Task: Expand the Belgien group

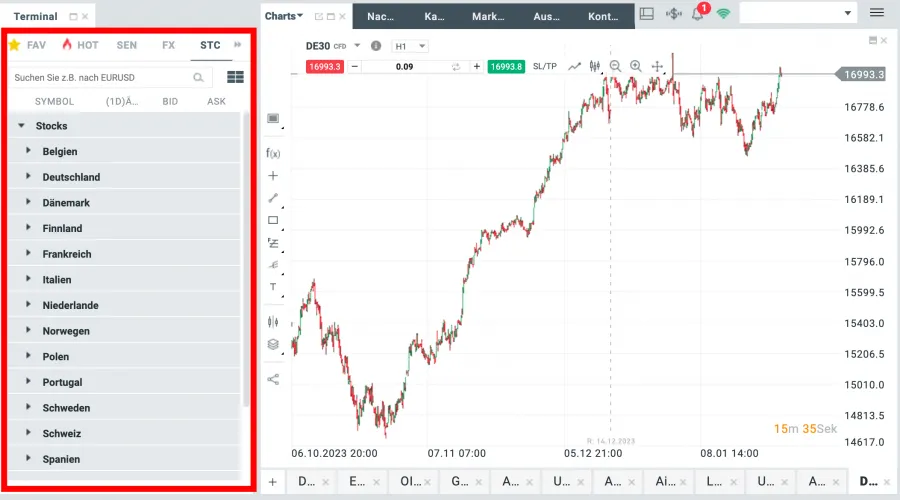Action: point(28,150)
